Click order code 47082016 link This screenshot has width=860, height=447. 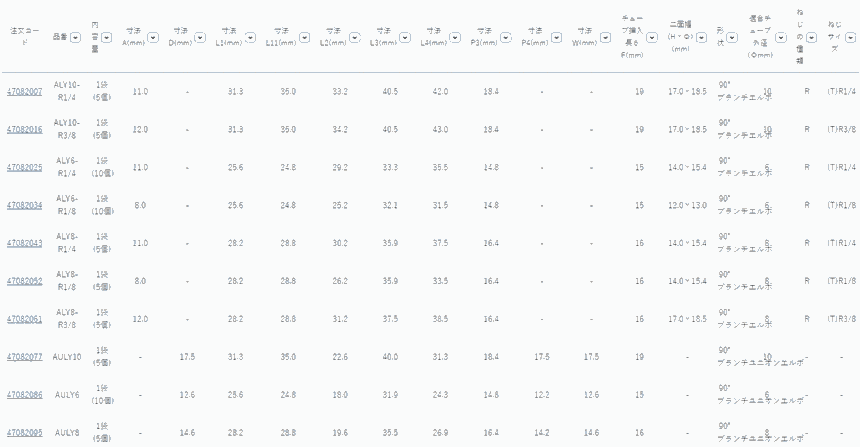click(25, 130)
